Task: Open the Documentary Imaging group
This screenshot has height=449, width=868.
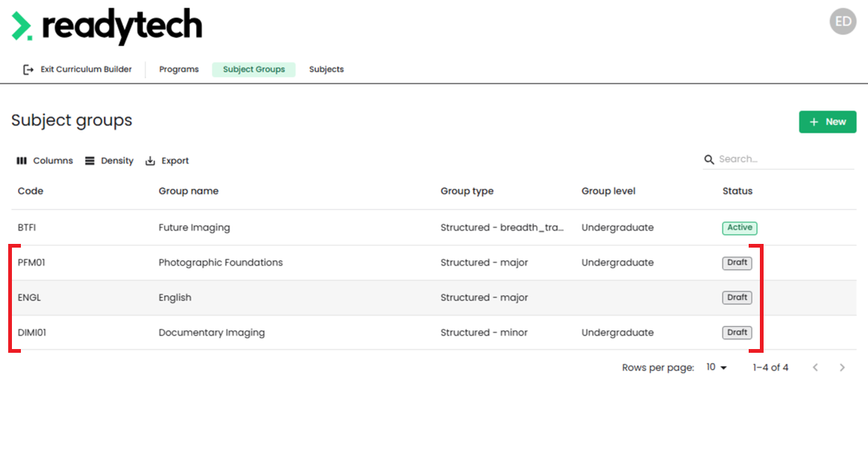Action: (212, 333)
